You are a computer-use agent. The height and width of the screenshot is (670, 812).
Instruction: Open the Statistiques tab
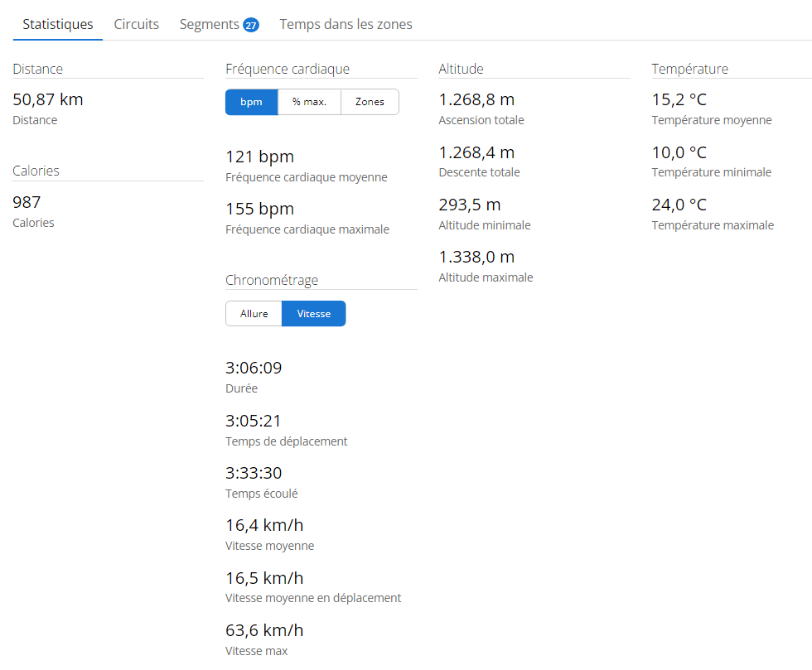click(x=58, y=24)
